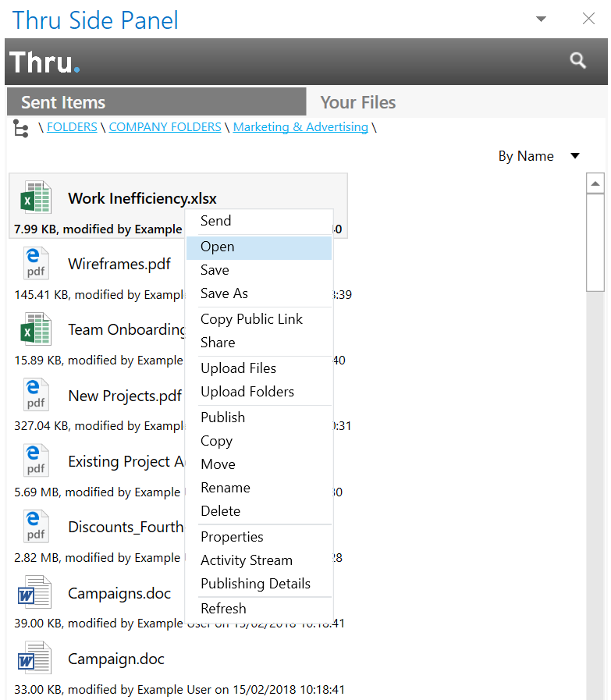This screenshot has width=611, height=700.
Task: Click the scrollbar up arrow
Action: tap(595, 183)
